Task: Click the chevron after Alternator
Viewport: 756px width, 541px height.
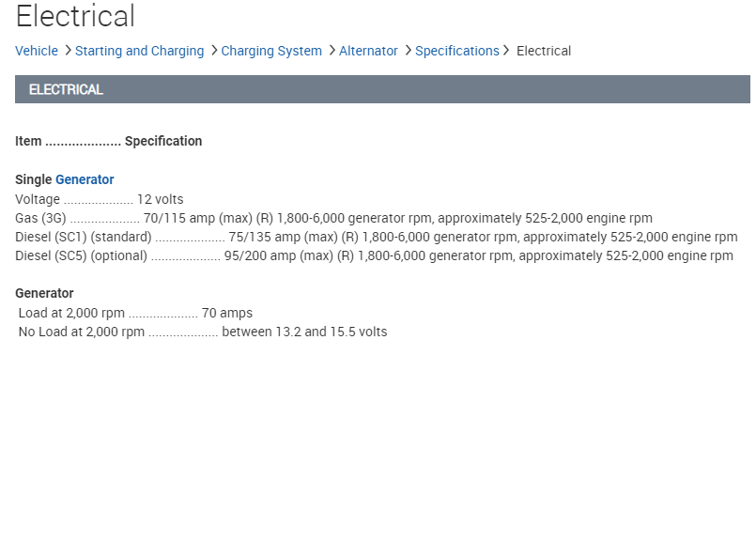Action: click(408, 50)
